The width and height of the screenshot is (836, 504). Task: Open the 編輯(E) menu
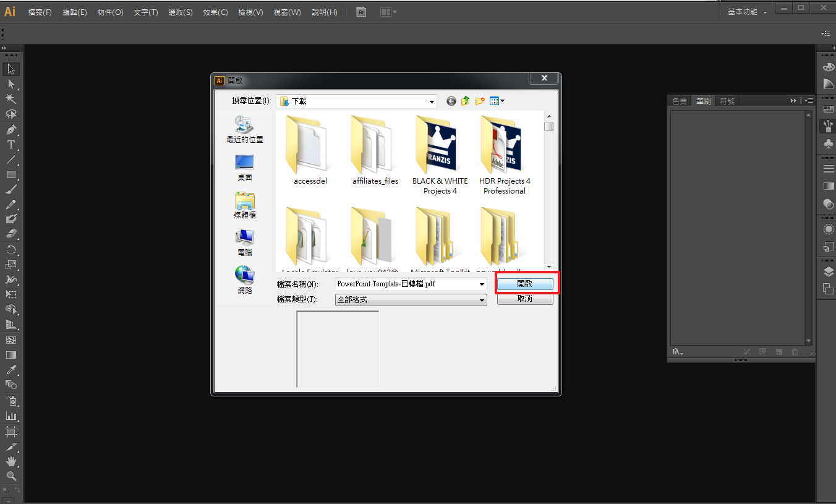pos(75,12)
